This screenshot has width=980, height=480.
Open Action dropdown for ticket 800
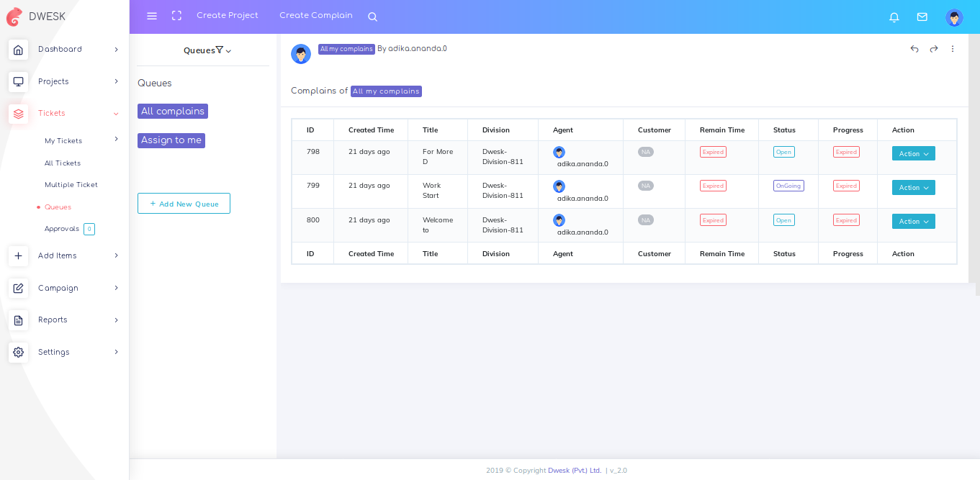pos(913,222)
